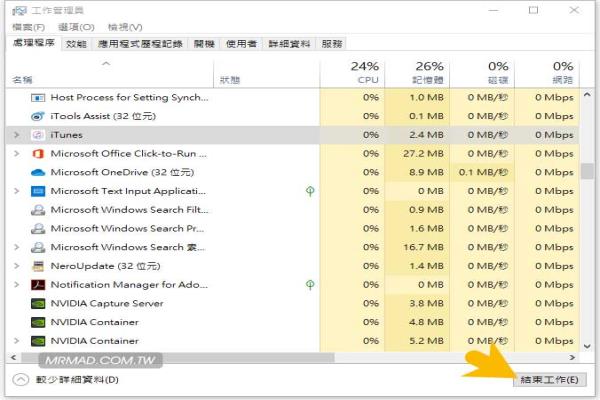Click the leaf status icon on Notification Manager row
This screenshot has height=400, width=600.
click(x=310, y=284)
